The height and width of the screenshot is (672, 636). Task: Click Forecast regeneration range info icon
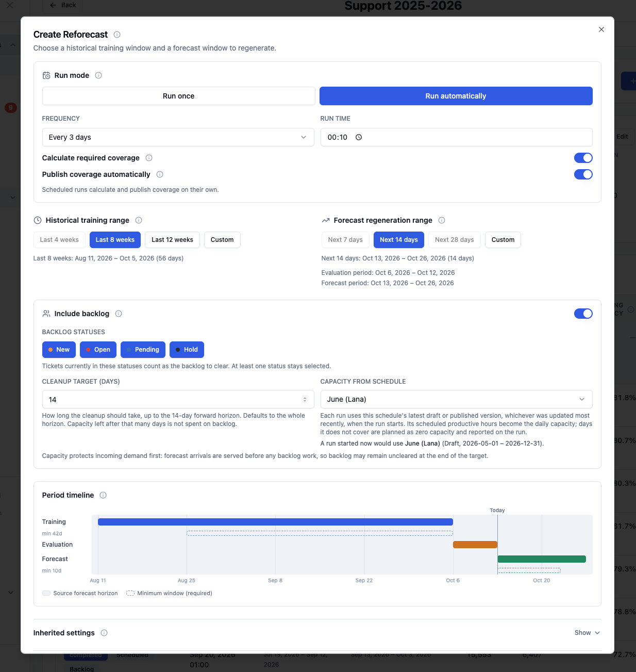click(x=442, y=220)
